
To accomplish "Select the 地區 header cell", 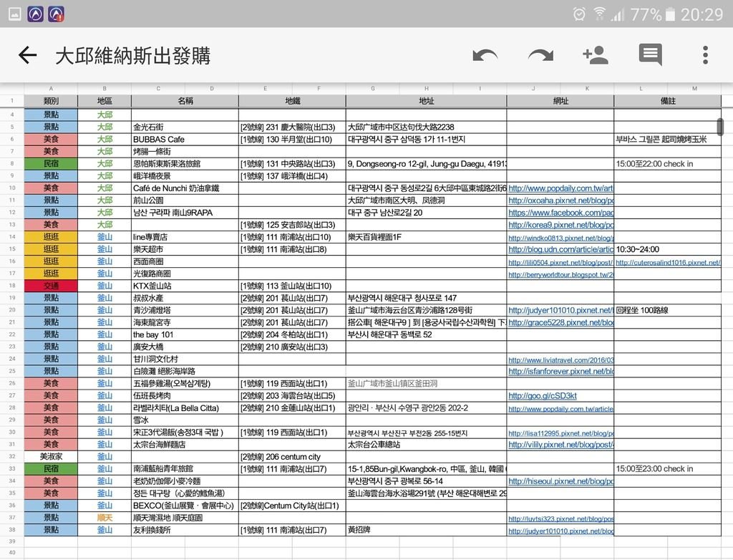I will click(105, 100).
